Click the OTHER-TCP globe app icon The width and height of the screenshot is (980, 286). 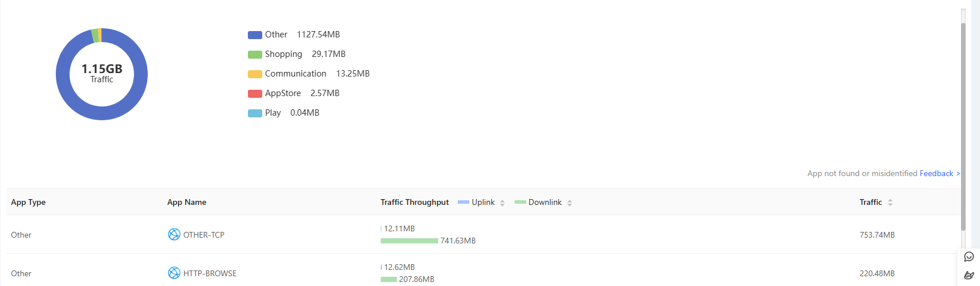pyautogui.click(x=174, y=234)
